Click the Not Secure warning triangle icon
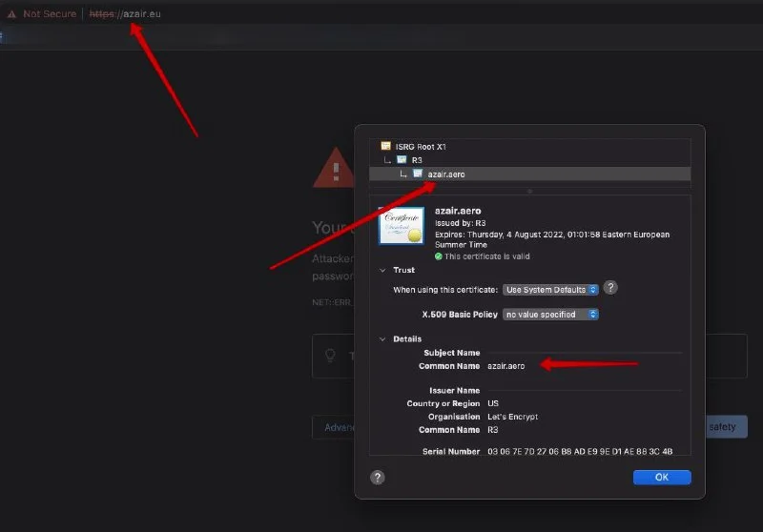The width and height of the screenshot is (763, 532). coord(11,14)
